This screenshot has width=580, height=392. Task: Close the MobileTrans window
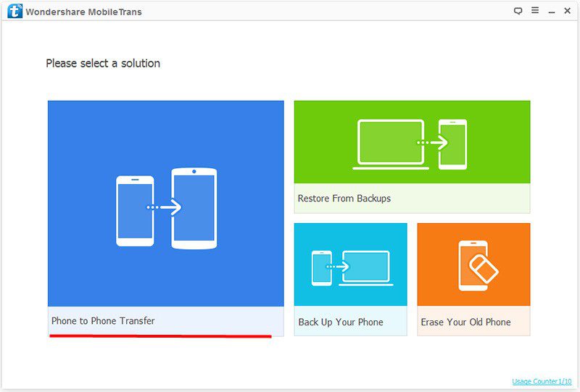[x=567, y=11]
